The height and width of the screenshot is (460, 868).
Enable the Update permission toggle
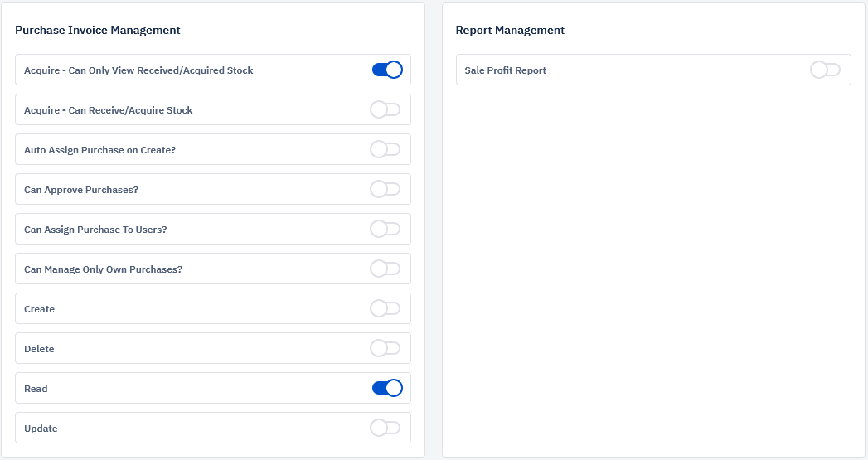tap(386, 429)
